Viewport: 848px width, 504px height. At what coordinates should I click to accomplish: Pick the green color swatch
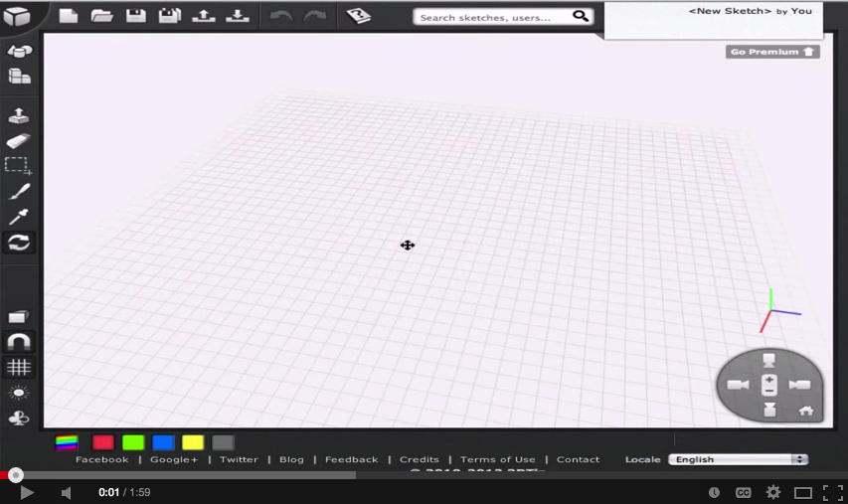pyautogui.click(x=133, y=443)
